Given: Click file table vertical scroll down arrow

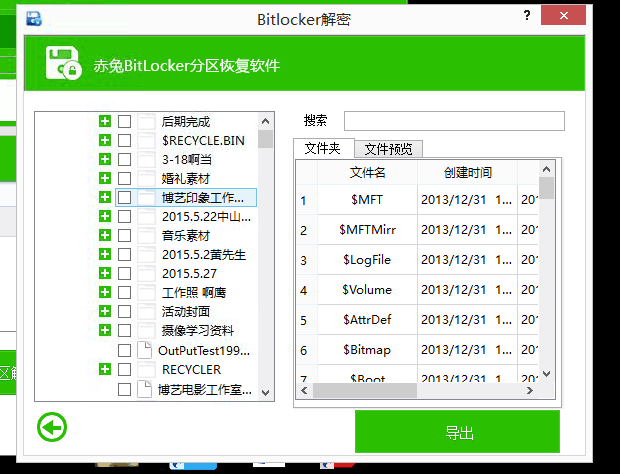Looking at the screenshot, I should coord(546,374).
